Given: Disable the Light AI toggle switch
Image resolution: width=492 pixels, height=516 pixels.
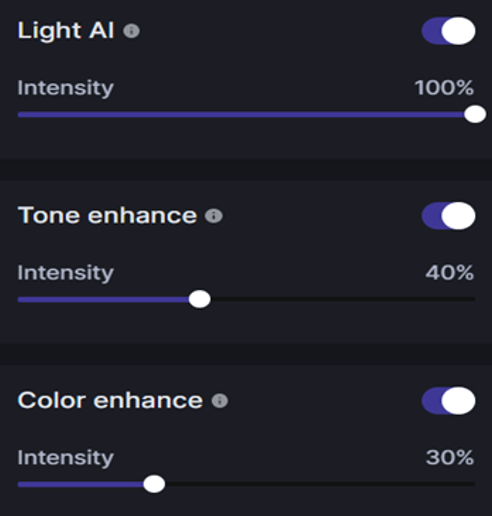Looking at the screenshot, I should [448, 31].
